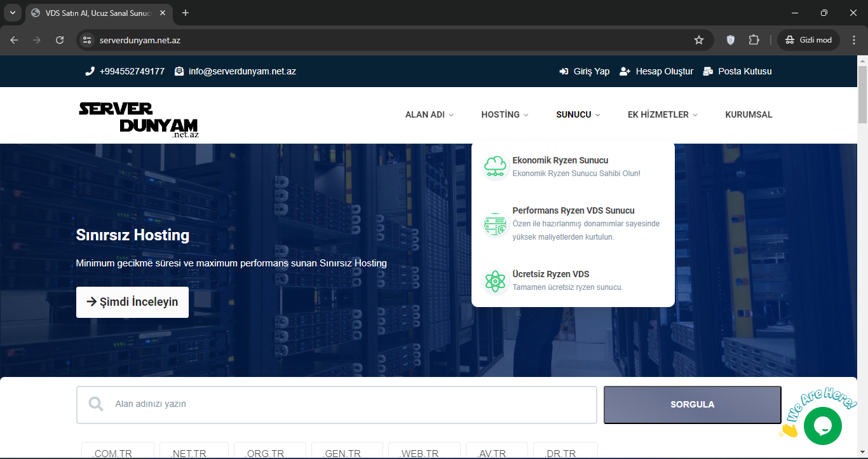View site information icon in address bar
The image size is (868, 459).
coord(88,40)
